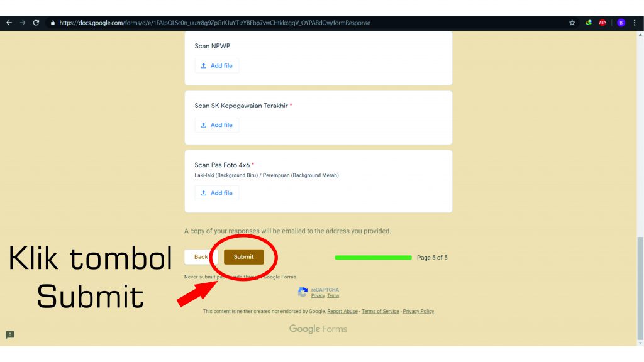Click the browser back arrow

coord(9,23)
